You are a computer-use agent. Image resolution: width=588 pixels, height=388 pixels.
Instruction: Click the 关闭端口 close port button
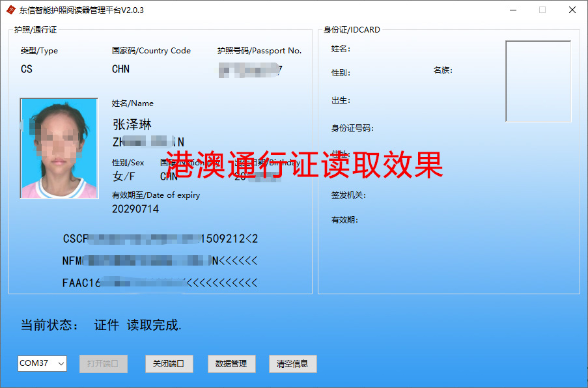(169, 364)
